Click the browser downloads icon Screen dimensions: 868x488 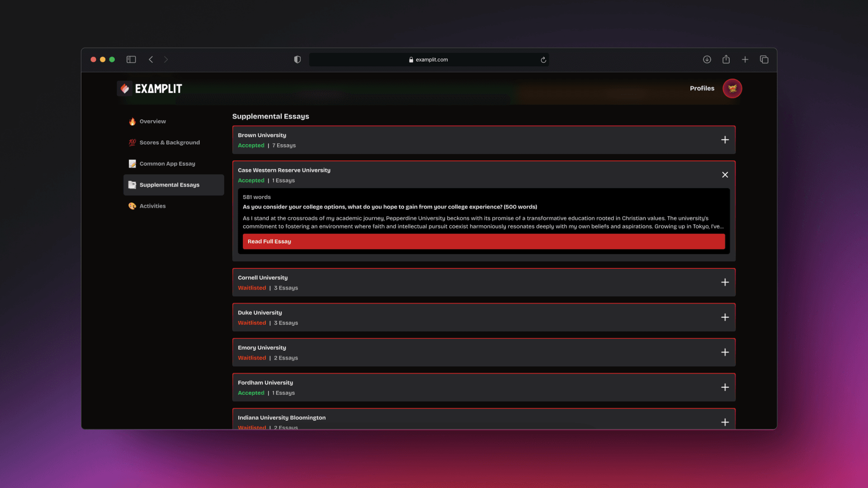[707, 59]
